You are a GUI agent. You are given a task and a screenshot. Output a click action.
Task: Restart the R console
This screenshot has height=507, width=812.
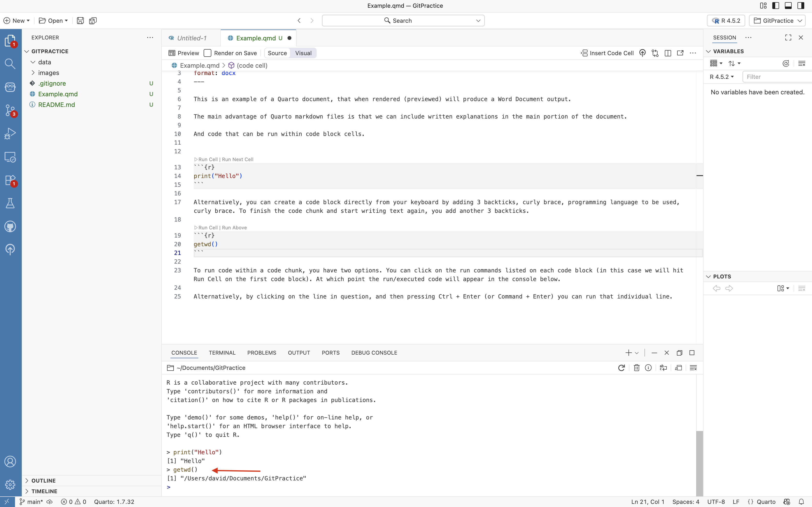[x=621, y=368]
